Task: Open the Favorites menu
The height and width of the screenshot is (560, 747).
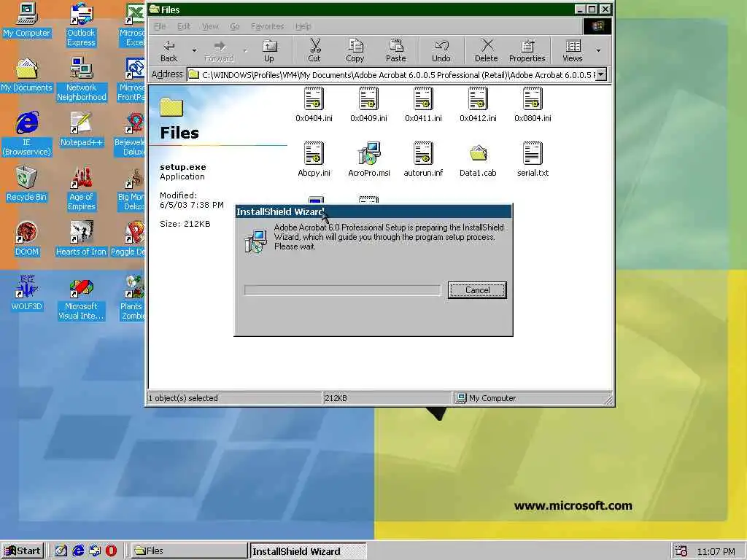Action: (x=267, y=26)
